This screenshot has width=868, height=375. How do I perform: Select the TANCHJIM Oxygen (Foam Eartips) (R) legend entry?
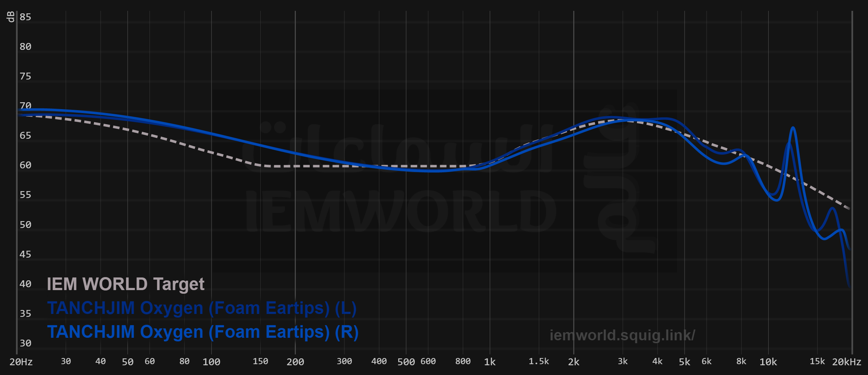pyautogui.click(x=203, y=332)
